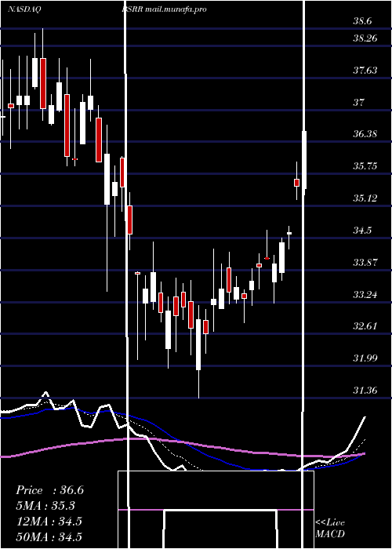392x549 pixels.
Task: Click the tall red candle near 37.63
Action: 43,83
